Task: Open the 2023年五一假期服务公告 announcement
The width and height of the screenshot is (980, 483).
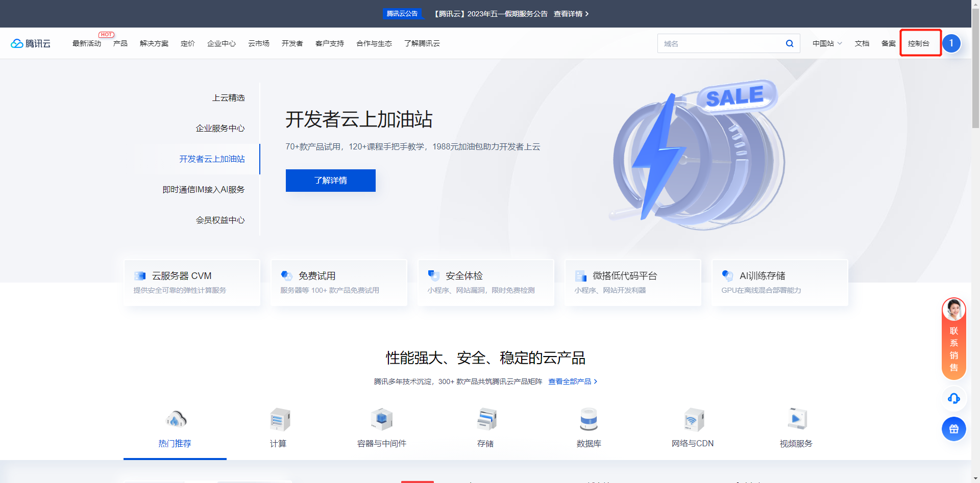Action: tap(491, 14)
